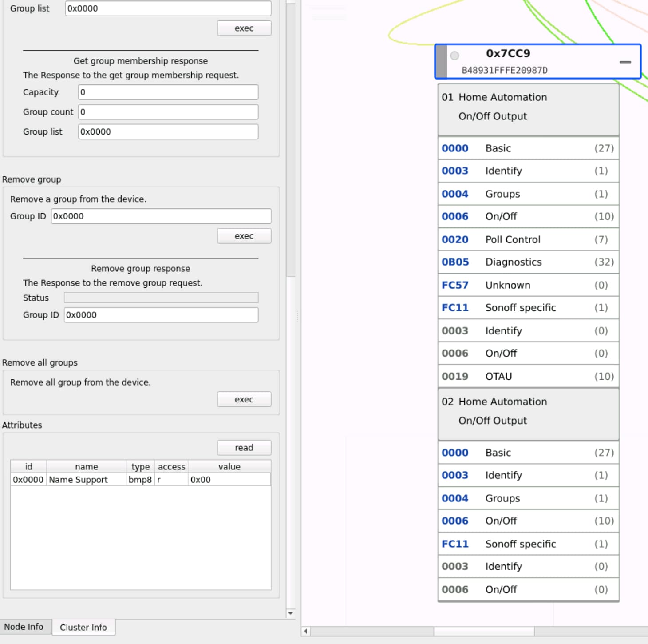Click the value column header in Attributes table

pyautogui.click(x=229, y=466)
